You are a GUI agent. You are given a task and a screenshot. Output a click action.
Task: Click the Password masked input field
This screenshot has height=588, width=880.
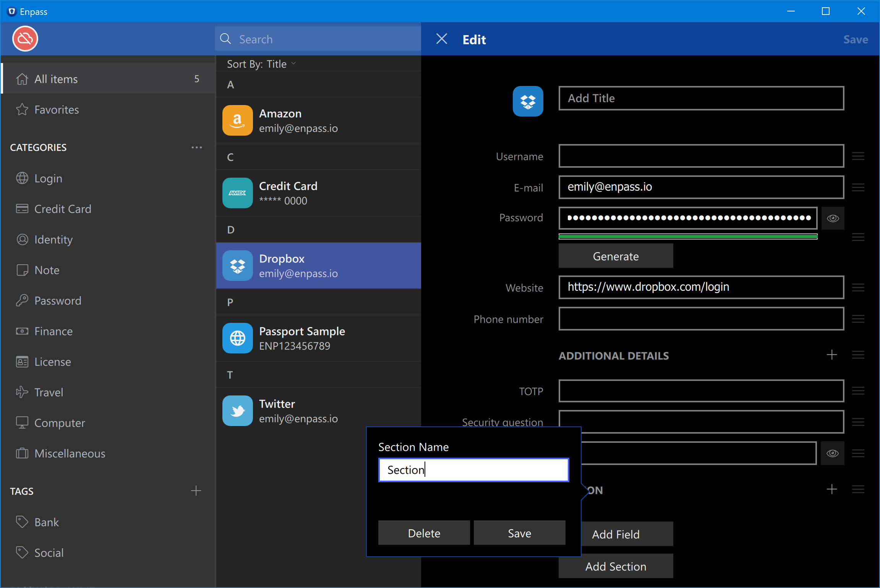688,218
